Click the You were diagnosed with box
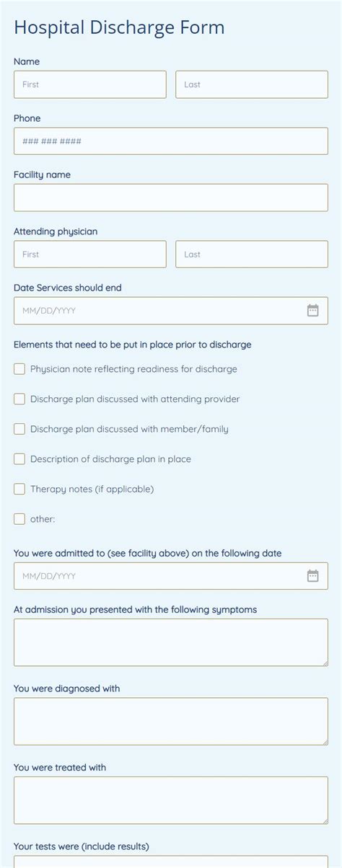Screen dimensions: 342x868 [x=171, y=721]
